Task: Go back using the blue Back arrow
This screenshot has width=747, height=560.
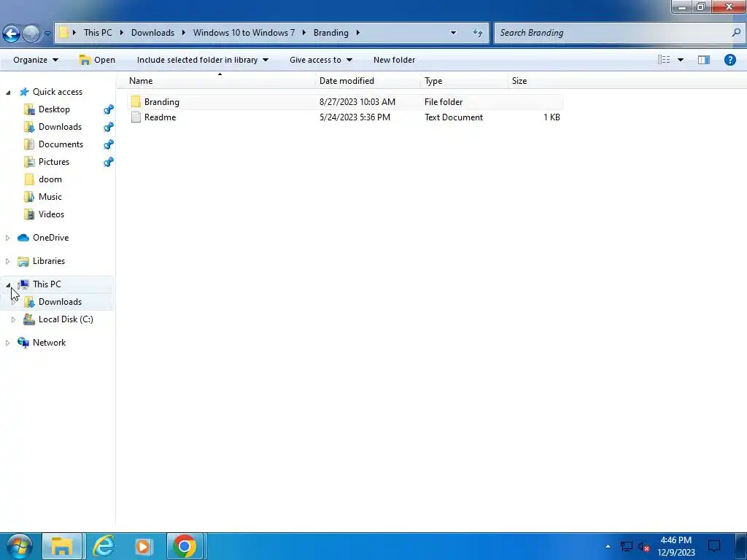Action: click(12, 34)
